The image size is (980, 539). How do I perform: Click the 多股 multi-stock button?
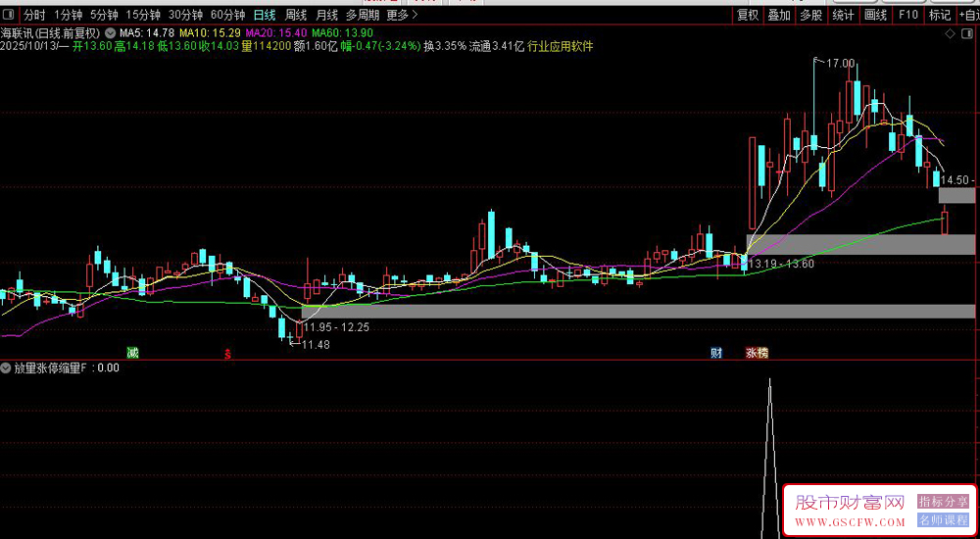(811, 15)
